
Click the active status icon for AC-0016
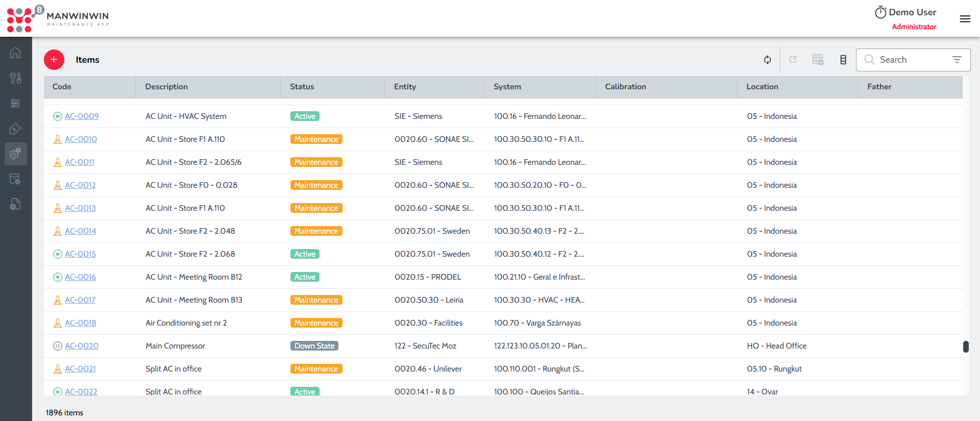point(58,277)
